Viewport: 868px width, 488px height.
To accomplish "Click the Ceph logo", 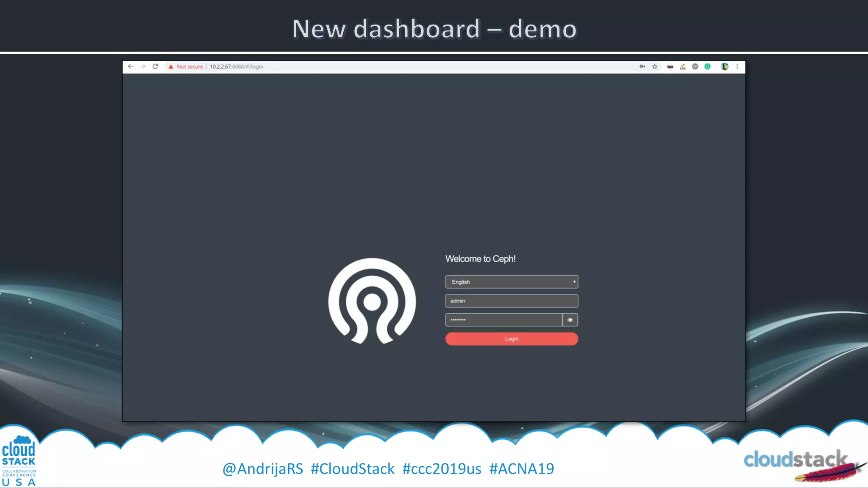I will [372, 301].
